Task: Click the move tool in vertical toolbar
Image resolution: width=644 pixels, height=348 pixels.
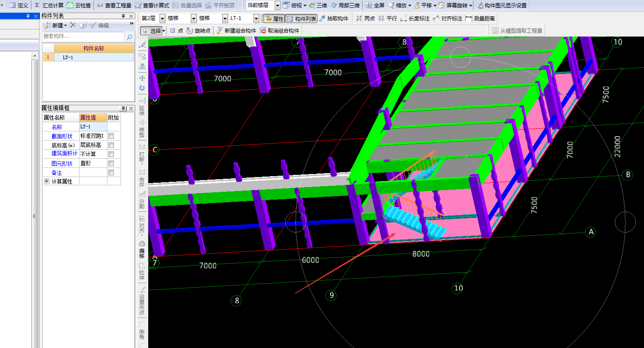Action: 142,78
